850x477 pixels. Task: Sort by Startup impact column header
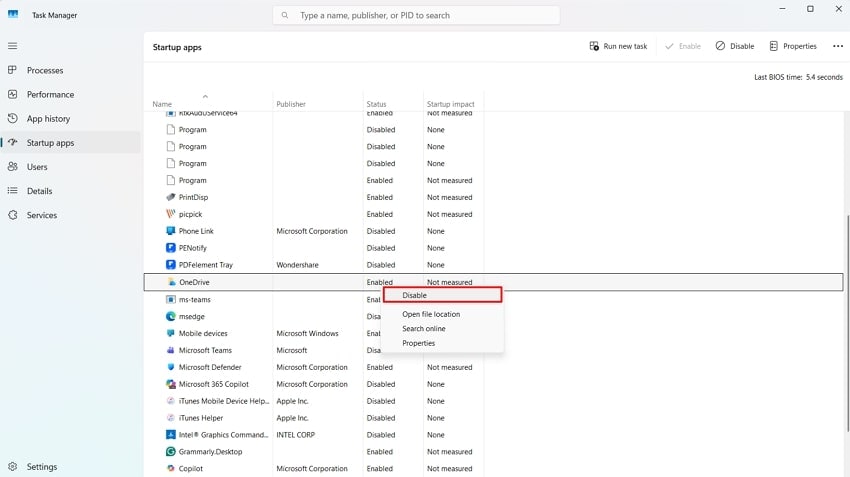pos(450,104)
